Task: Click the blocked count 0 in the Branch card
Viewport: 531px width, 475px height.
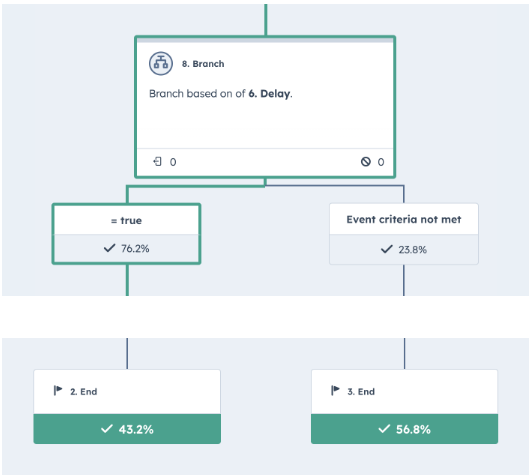Action: [381, 162]
